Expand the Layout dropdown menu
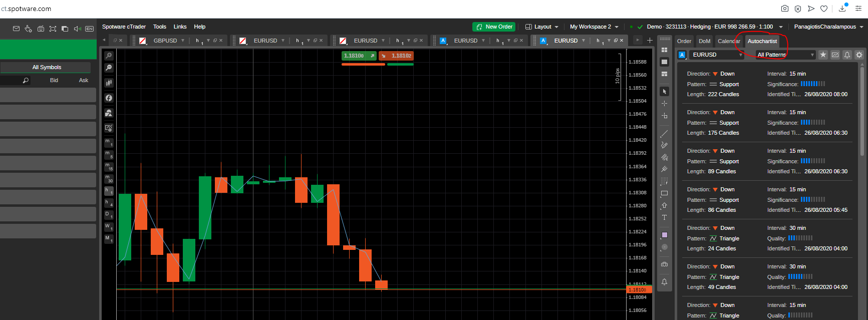The image size is (868, 320). 542,27
